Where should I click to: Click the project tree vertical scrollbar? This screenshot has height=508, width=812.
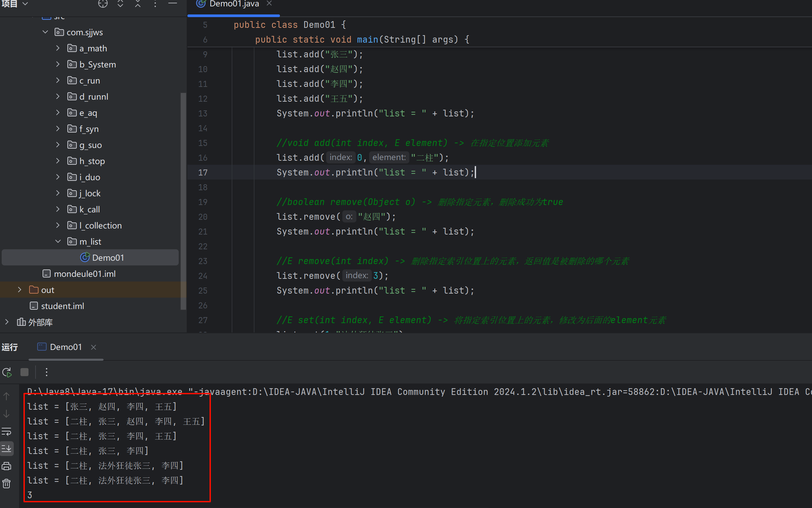tap(183, 202)
